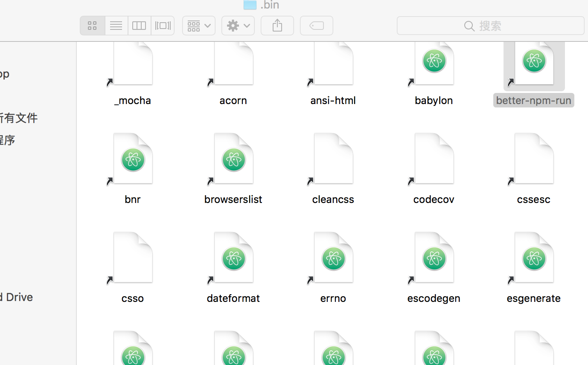Image resolution: width=588 pixels, height=365 pixels.
Task: Select the esgenerate file icon
Action: (534, 259)
